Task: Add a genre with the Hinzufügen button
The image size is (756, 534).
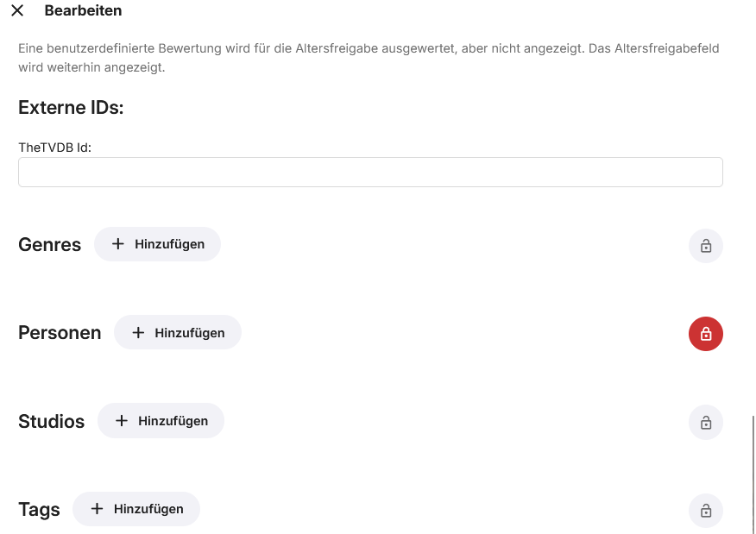Action: click(157, 244)
